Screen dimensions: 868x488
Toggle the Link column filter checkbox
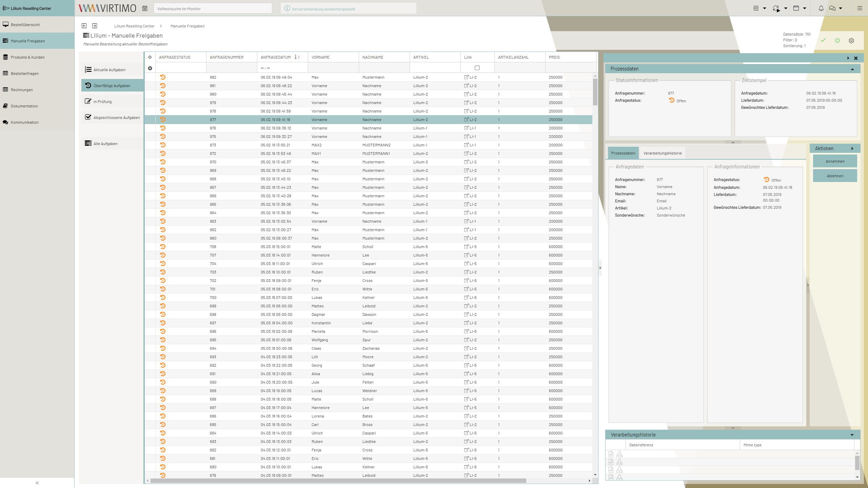point(477,68)
